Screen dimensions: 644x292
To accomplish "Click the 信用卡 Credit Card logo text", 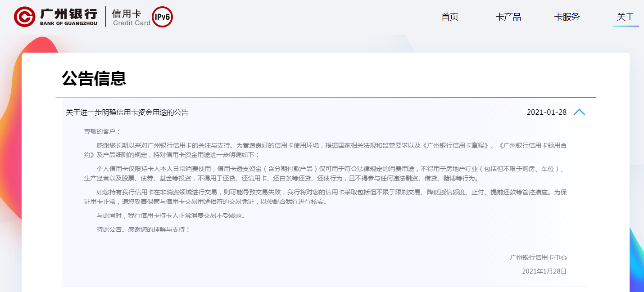I will click(x=132, y=17).
